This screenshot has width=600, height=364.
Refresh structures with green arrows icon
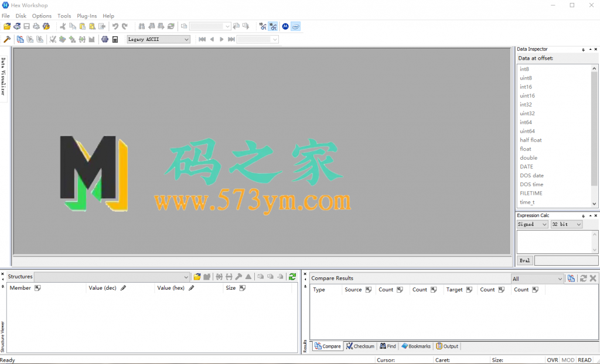292,276
